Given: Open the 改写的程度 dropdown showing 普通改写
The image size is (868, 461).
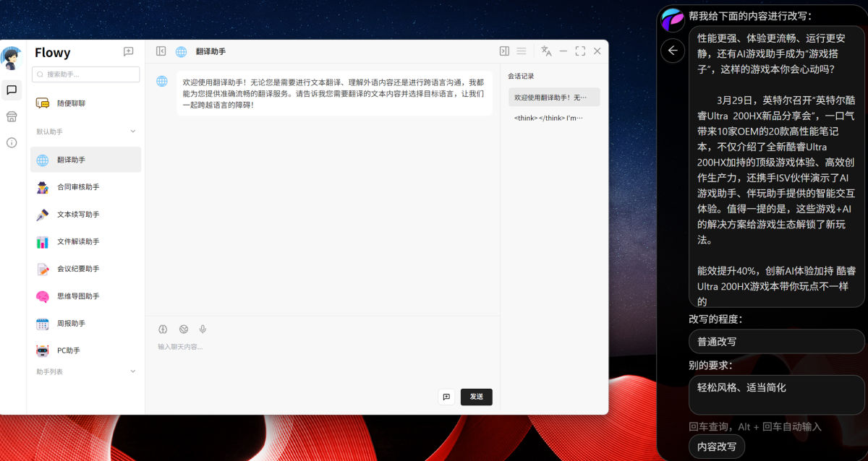Looking at the screenshot, I should (x=776, y=342).
